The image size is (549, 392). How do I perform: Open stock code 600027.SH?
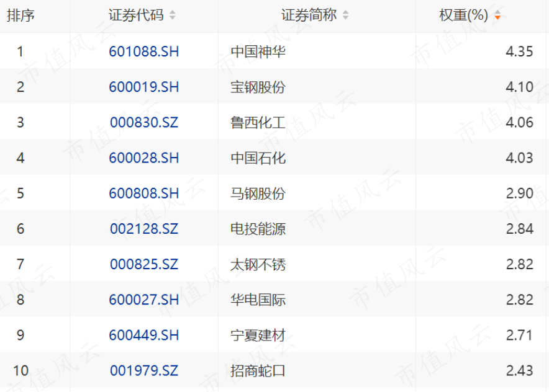pyautogui.click(x=144, y=300)
